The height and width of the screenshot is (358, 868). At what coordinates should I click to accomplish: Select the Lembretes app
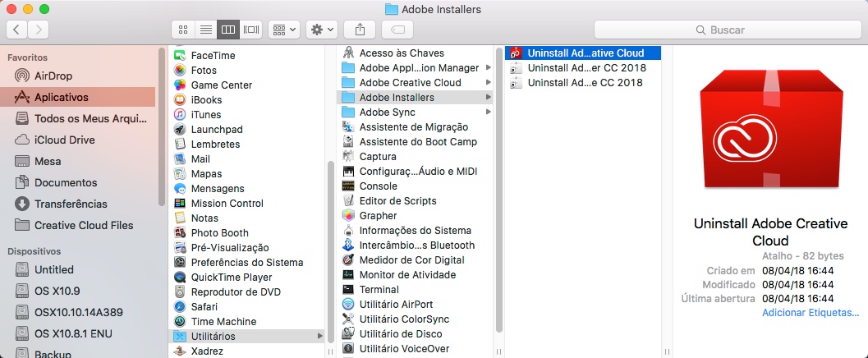247,144
